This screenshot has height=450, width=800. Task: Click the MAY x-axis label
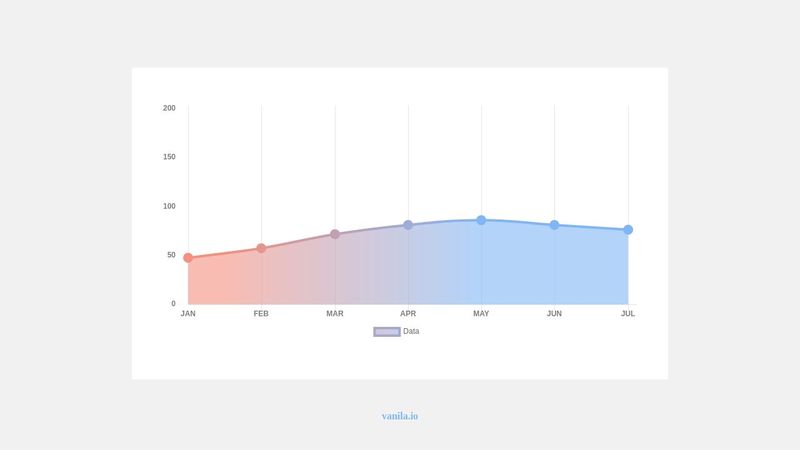[481, 314]
